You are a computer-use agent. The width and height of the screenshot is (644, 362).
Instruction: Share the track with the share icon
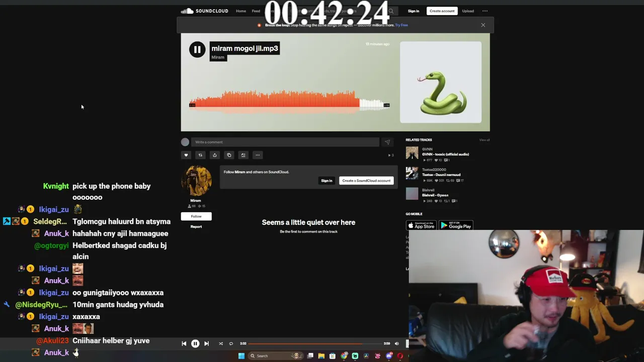click(x=214, y=155)
